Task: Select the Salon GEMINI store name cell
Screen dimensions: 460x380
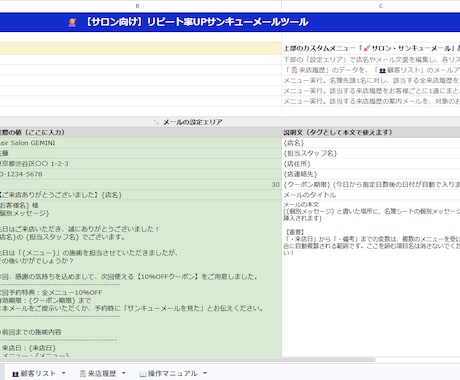Action: pos(141,143)
